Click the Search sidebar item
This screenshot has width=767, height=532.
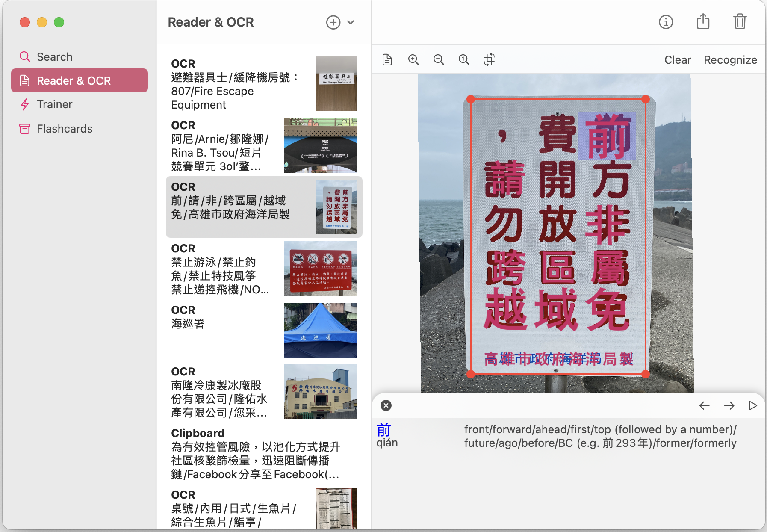click(x=80, y=57)
